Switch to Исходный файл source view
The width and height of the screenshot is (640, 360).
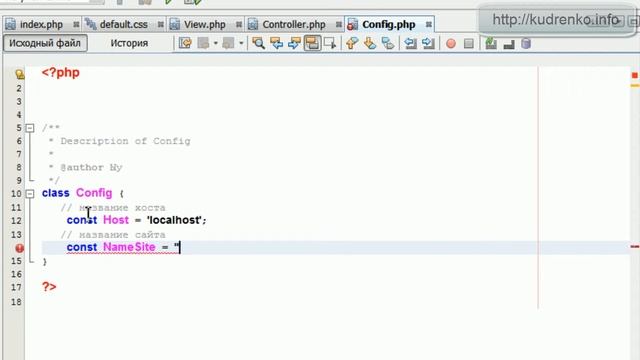[45, 43]
